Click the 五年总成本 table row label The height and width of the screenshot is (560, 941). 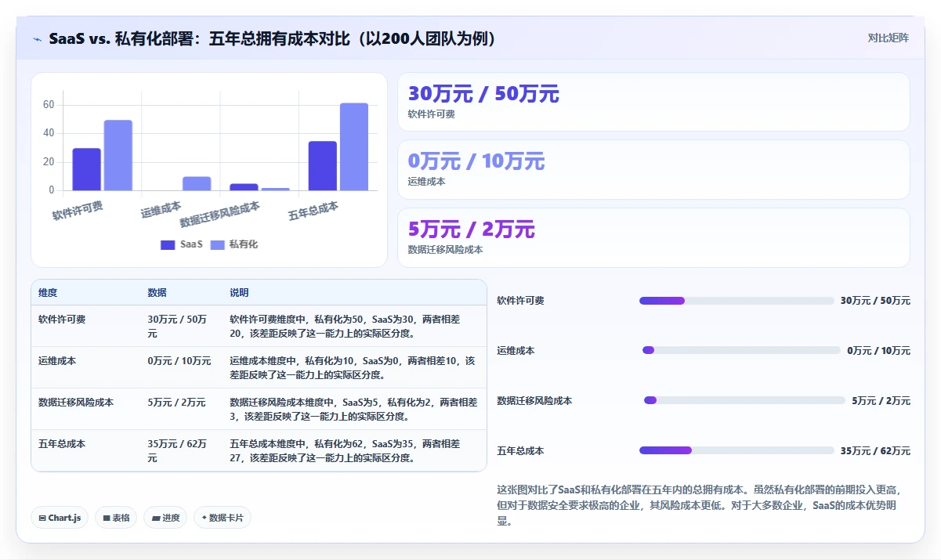pos(62,444)
